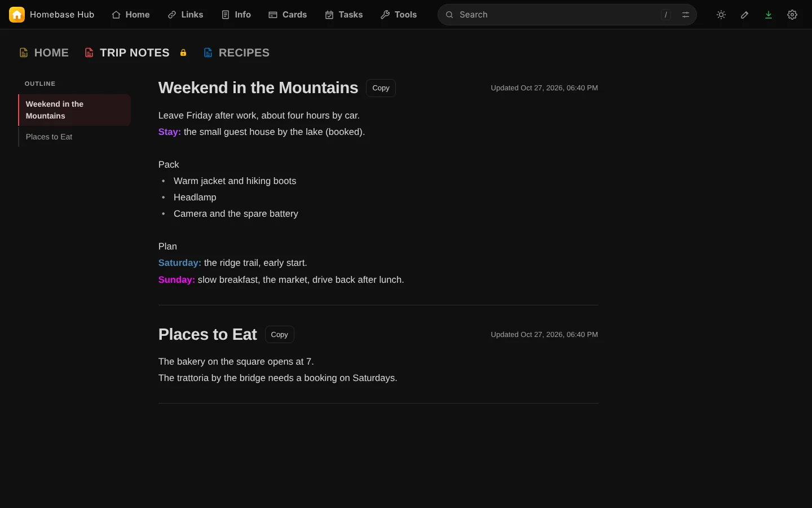Go to the Info section
This screenshot has height=508, width=812.
point(236,15)
